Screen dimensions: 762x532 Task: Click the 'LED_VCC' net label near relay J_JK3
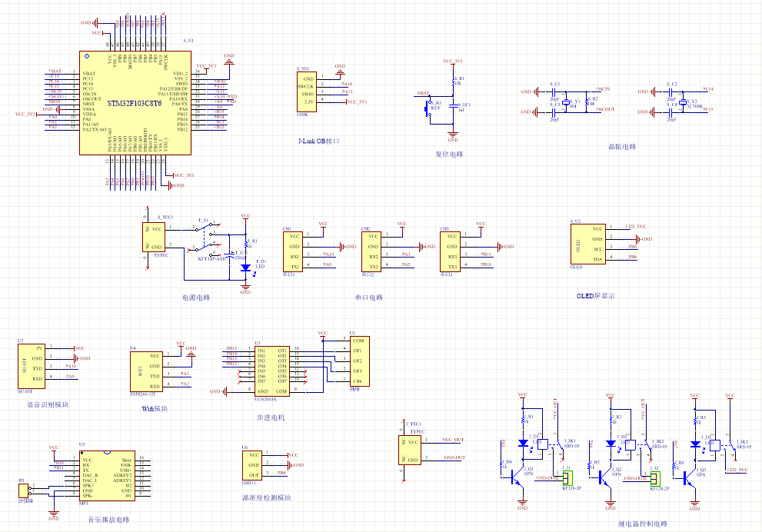point(737,470)
